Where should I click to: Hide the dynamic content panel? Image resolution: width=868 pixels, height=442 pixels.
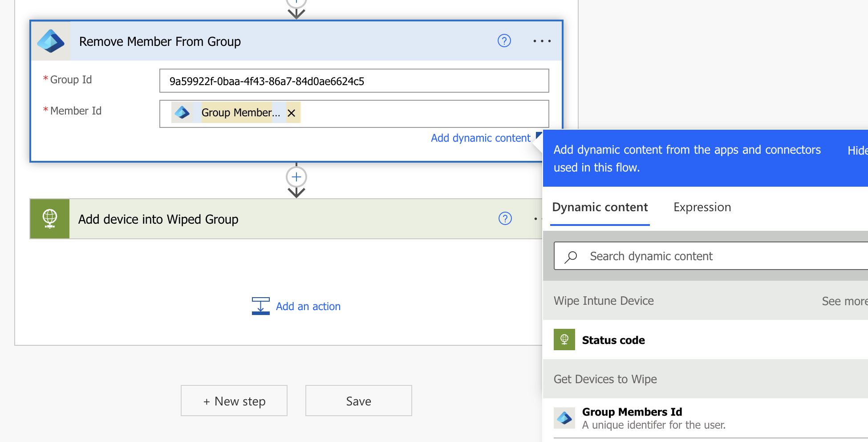tap(857, 150)
